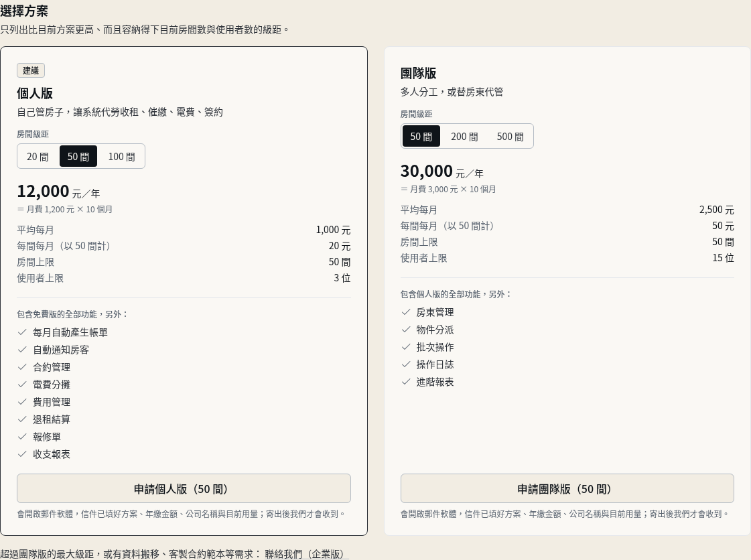Screen dimensions: 751x560
Task: Click the checkmark beside 退租結算
Action: tap(22, 419)
